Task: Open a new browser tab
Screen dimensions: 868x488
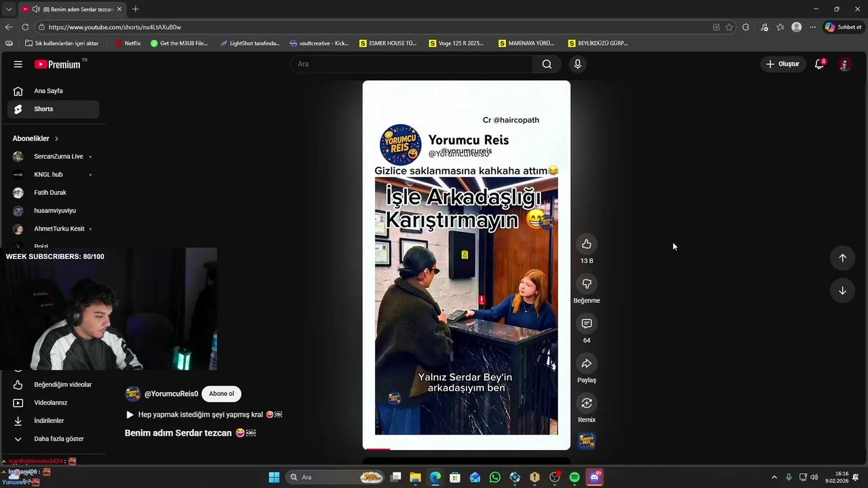Action: (136, 9)
